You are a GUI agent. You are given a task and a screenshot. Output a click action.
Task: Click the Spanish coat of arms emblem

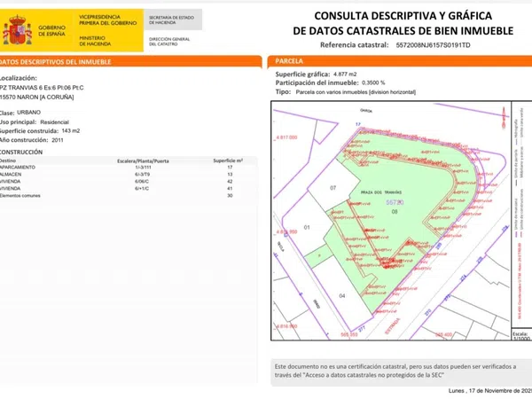pos(17,30)
